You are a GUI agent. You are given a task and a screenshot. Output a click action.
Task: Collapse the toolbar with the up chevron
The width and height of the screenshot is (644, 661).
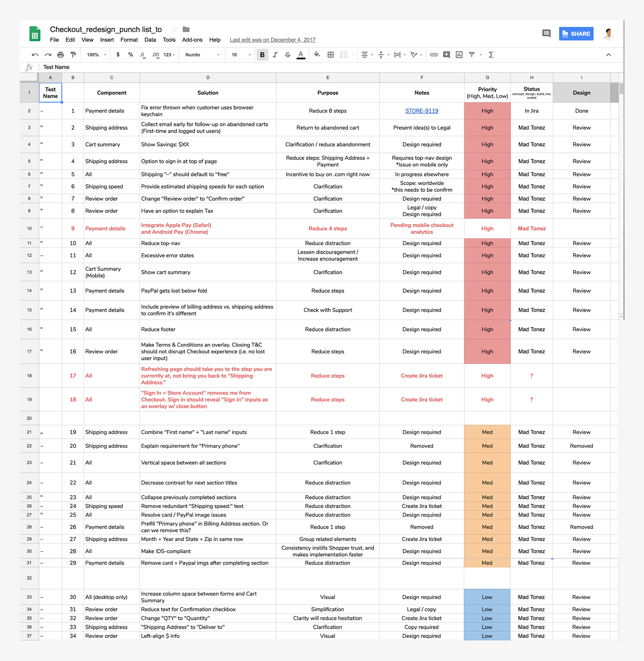pyautogui.click(x=608, y=55)
